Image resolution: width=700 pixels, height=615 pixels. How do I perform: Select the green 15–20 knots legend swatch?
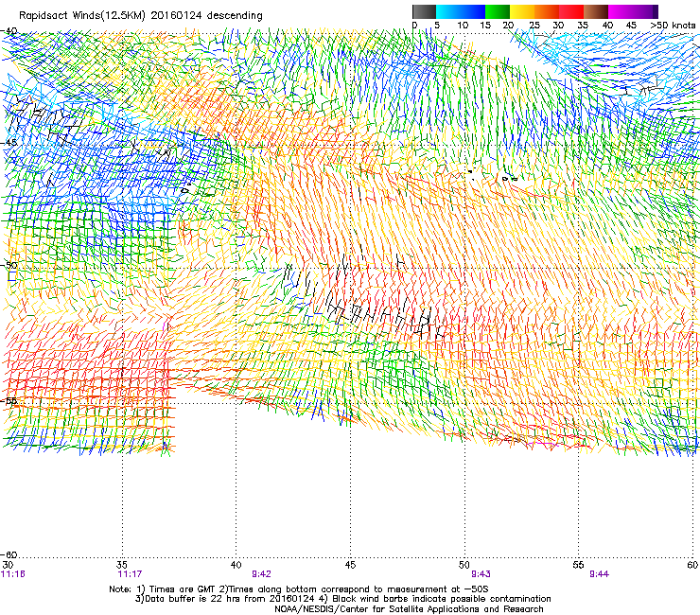pos(498,11)
